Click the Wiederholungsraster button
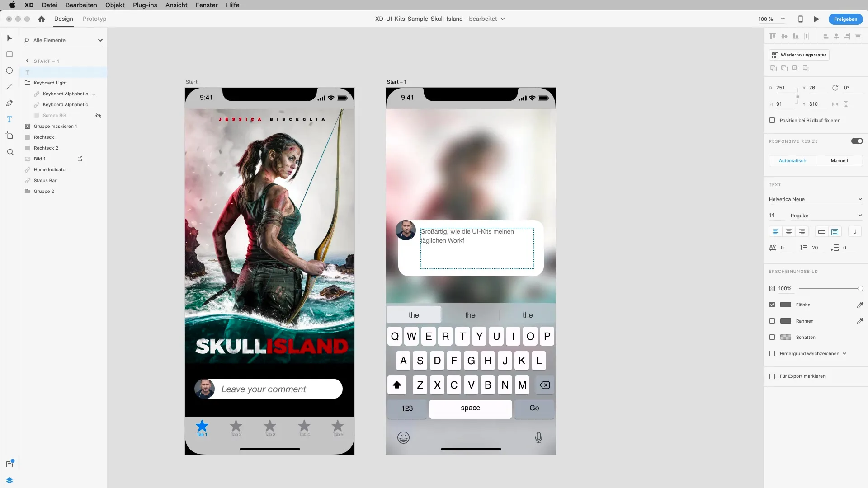The width and height of the screenshot is (868, 488). pos(799,55)
